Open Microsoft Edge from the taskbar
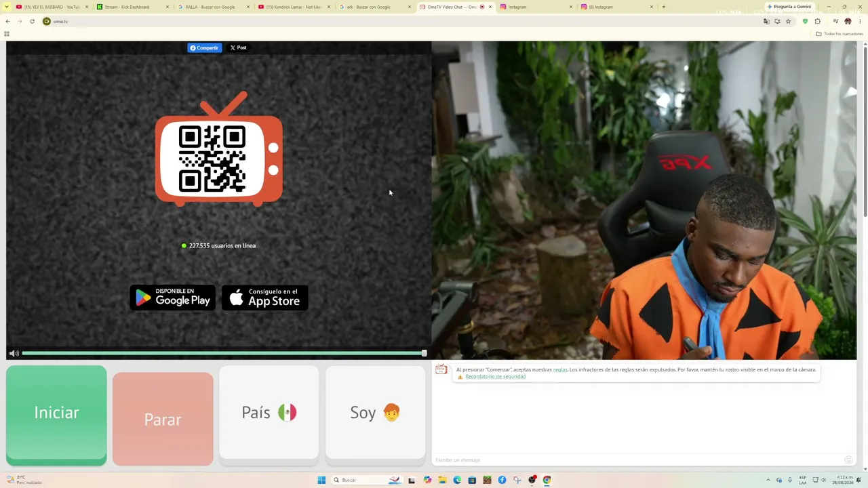 [x=457, y=480]
